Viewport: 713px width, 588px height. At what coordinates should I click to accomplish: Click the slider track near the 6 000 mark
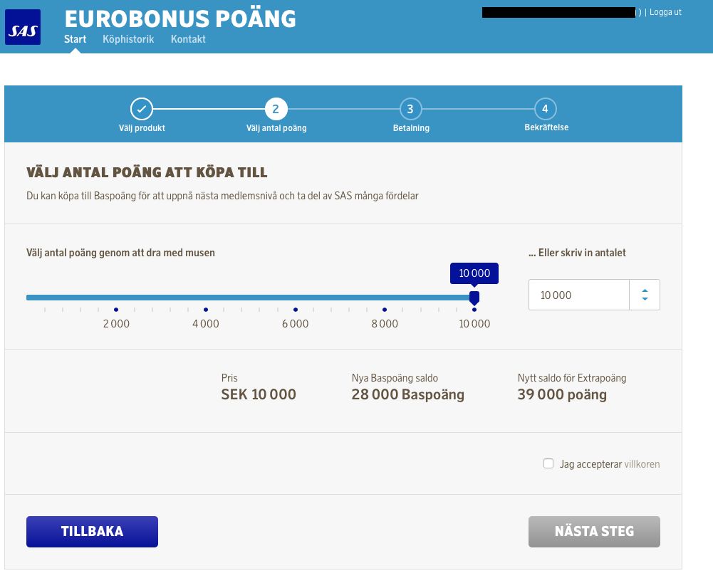click(x=296, y=298)
